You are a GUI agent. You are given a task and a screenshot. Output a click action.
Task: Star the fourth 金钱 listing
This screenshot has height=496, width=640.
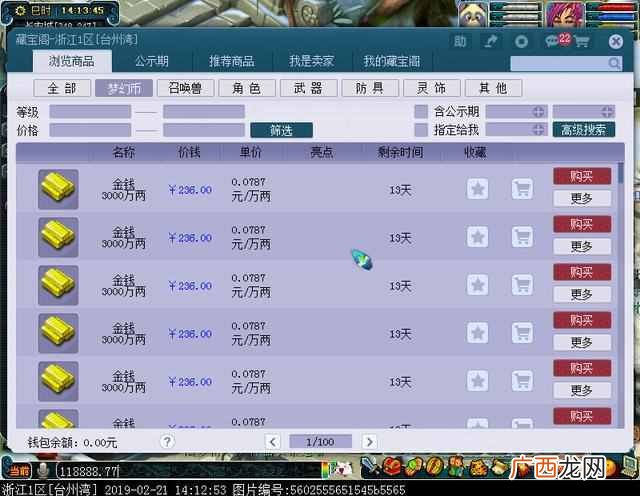pyautogui.click(x=478, y=333)
